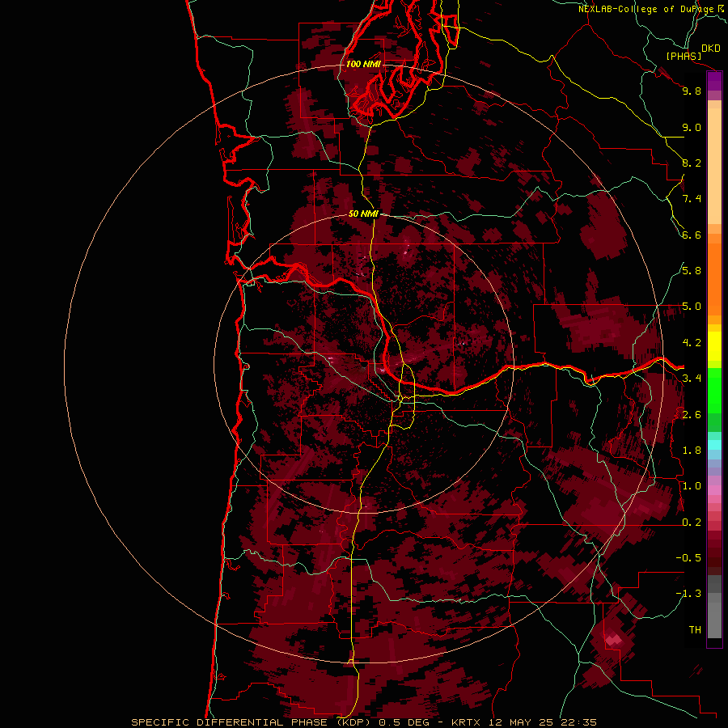
Task: Click the 1.8 scale value
Action: (692, 451)
